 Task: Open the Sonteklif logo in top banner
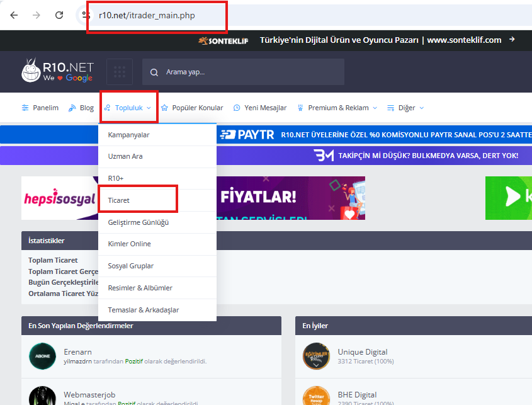coord(224,41)
